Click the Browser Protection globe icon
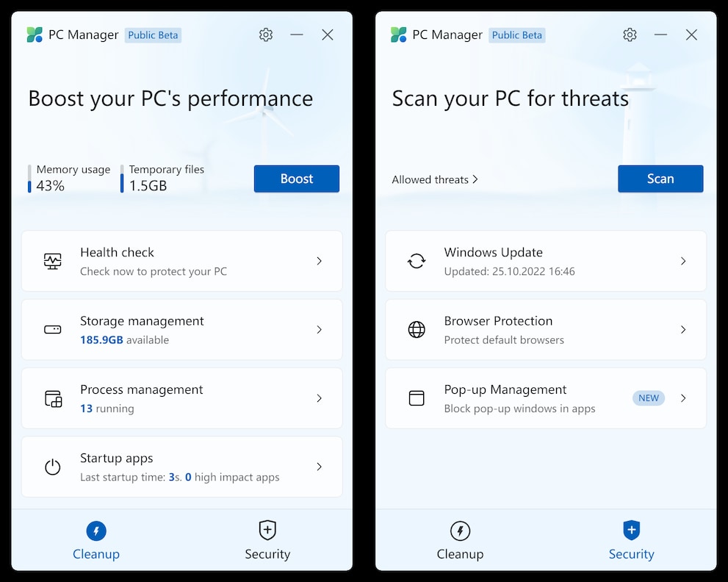This screenshot has width=728, height=582. coord(417,329)
